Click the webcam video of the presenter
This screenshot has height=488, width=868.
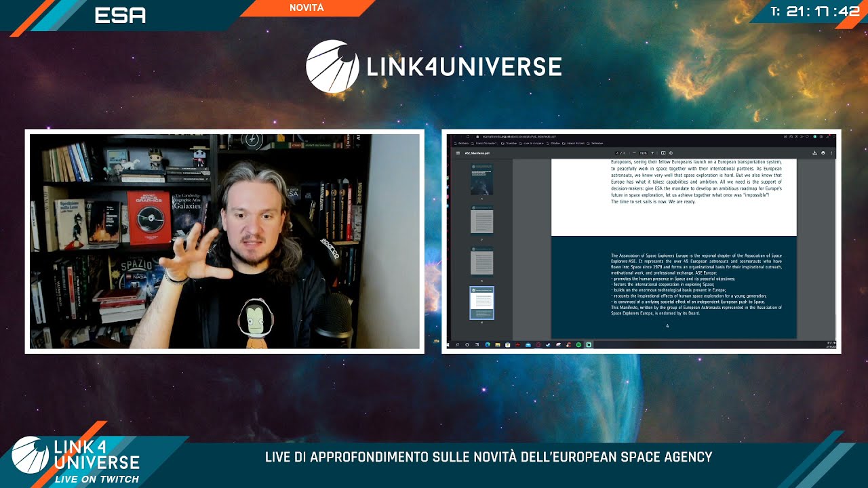pyautogui.click(x=224, y=241)
